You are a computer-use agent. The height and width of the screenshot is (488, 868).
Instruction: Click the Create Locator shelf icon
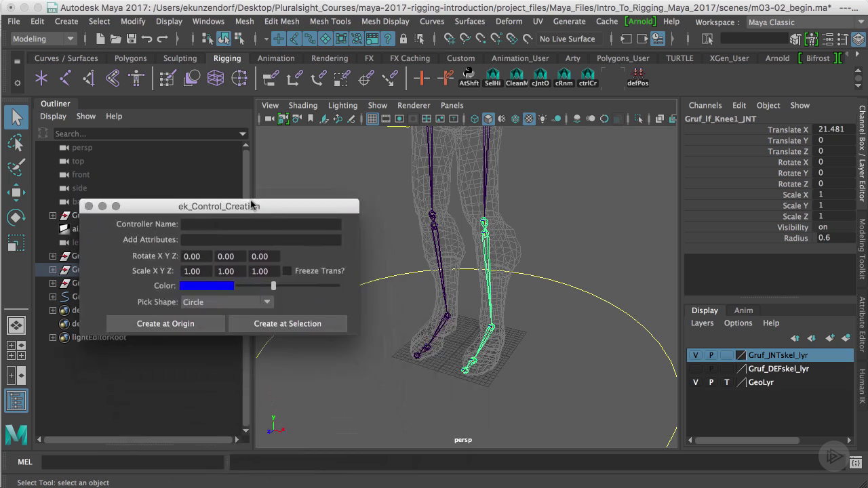[41, 79]
